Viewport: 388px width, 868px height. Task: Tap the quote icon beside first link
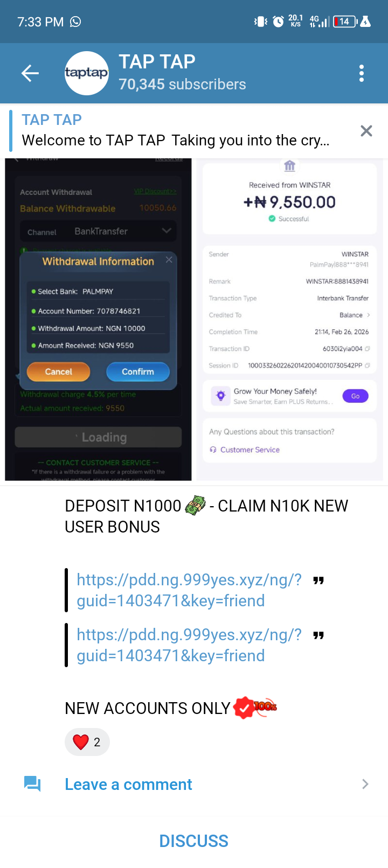318,580
